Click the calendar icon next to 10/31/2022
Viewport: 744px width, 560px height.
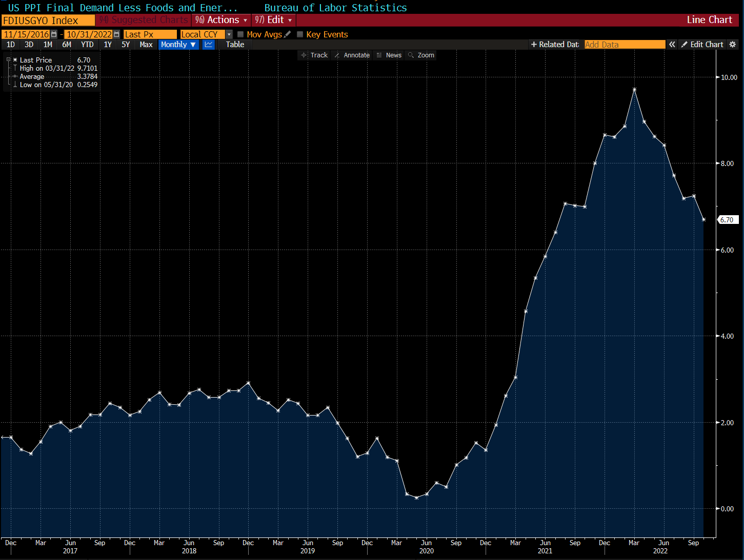[116, 34]
